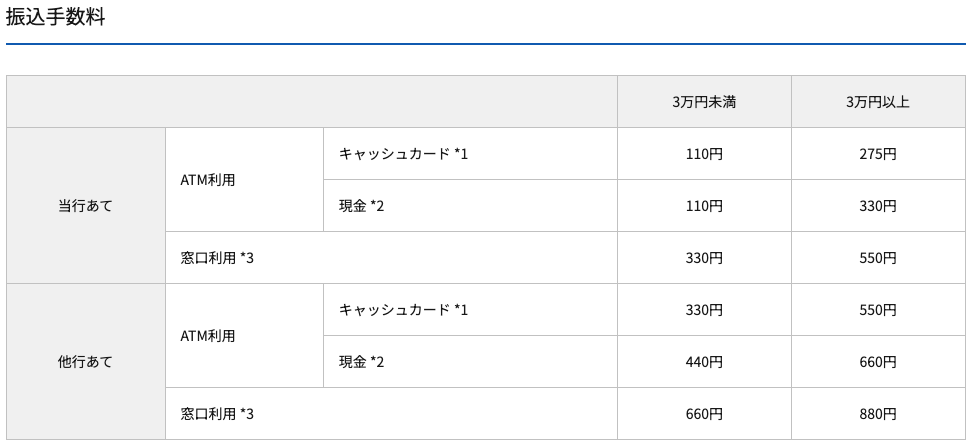Viewport: 971px width, 446px height.
Task: Click 110円 in 当行あて キャッシュカード row
Action: (704, 154)
